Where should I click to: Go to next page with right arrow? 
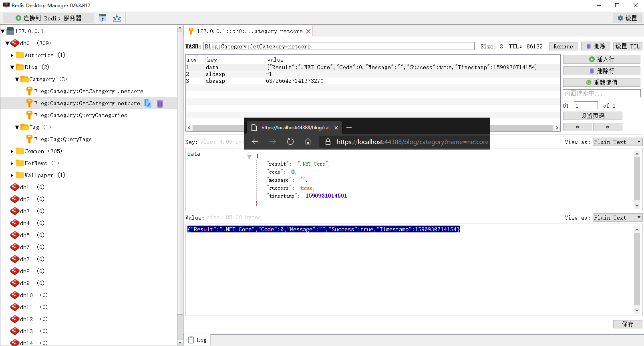(x=607, y=127)
